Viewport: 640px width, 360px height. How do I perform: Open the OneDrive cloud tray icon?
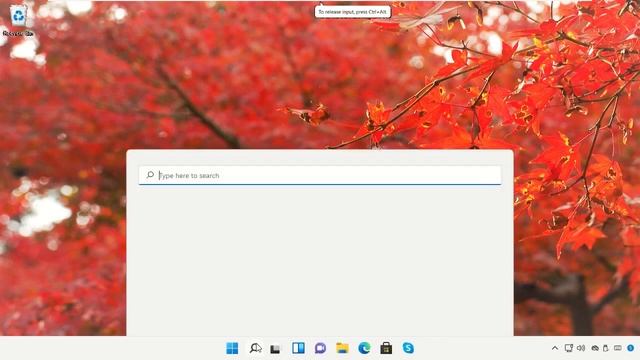(x=595, y=348)
